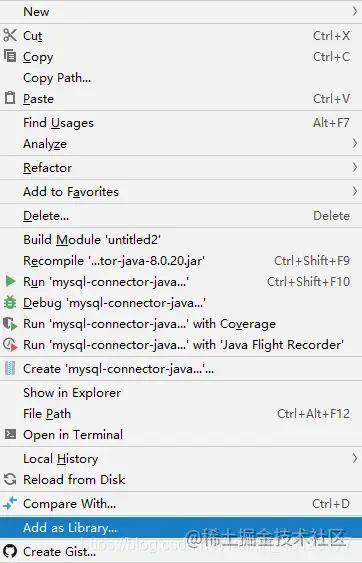Viewport: 362px width, 563px height.
Task: Click the Reload from Disk arrows icon
Action: pyautogui.click(x=10, y=479)
